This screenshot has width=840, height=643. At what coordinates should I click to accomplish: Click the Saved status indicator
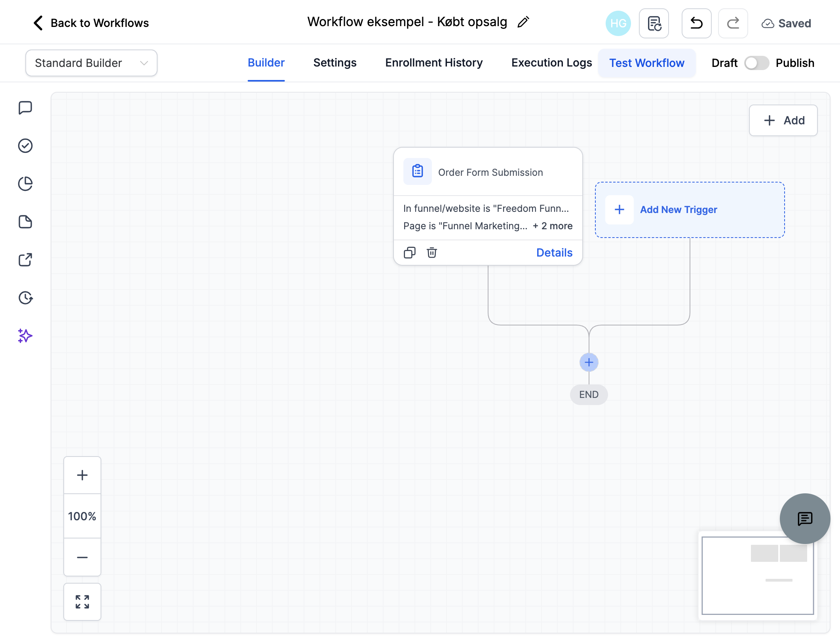coord(786,23)
